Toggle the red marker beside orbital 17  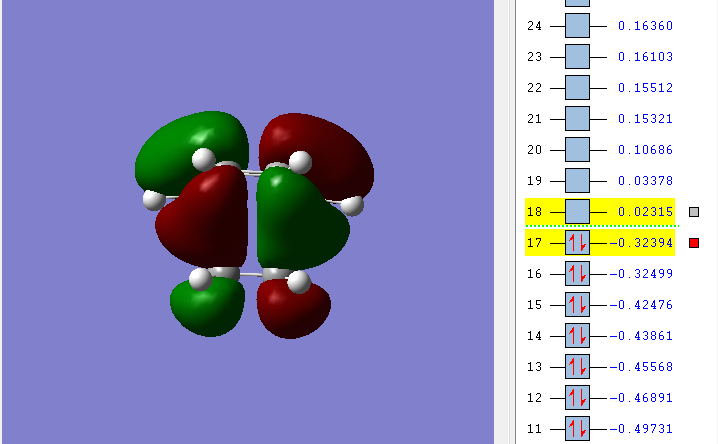(694, 243)
